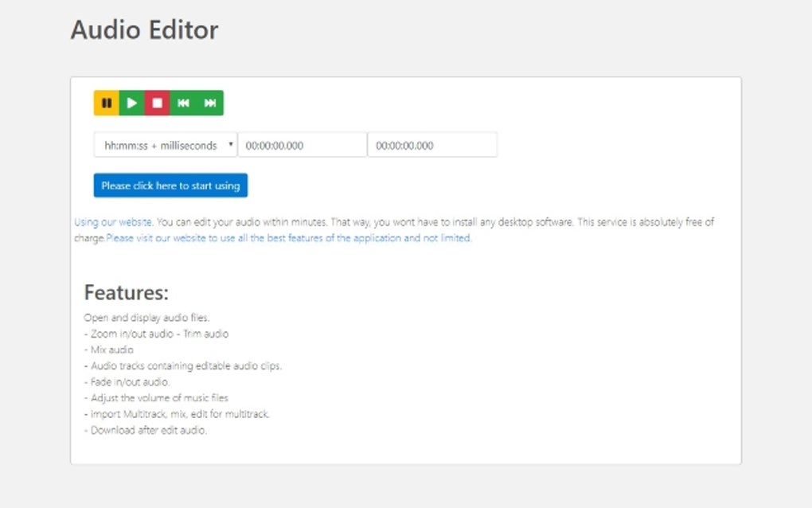Click the 'Audio Editor' page heading

(145, 30)
